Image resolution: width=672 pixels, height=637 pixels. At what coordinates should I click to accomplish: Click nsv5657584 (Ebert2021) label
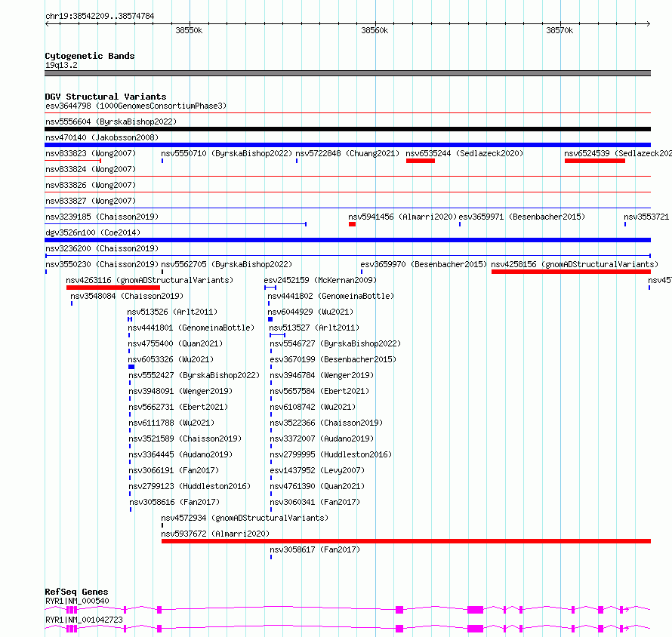point(319,391)
